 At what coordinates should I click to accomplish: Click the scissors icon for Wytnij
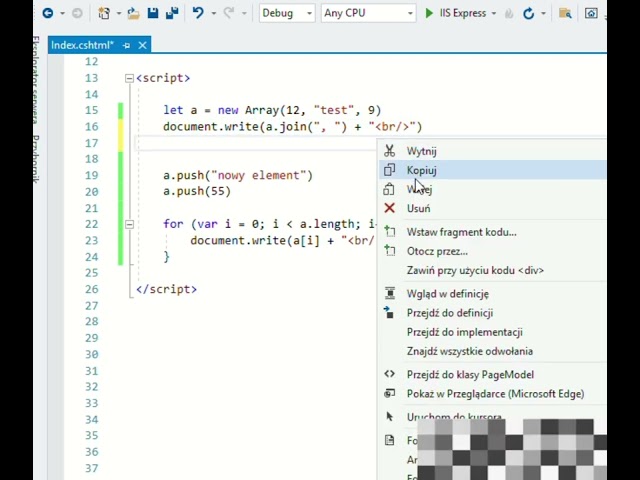(x=389, y=151)
